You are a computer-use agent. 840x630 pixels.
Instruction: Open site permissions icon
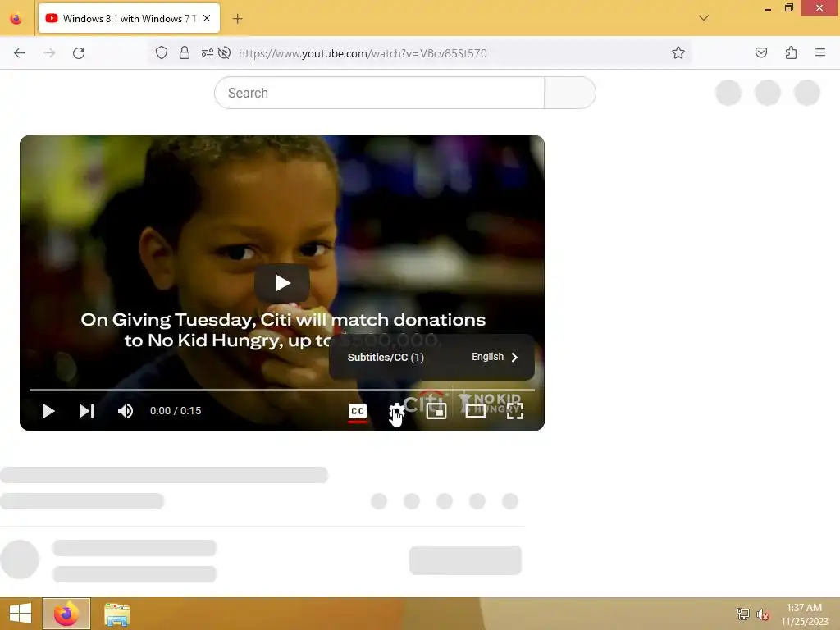pyautogui.click(x=207, y=53)
